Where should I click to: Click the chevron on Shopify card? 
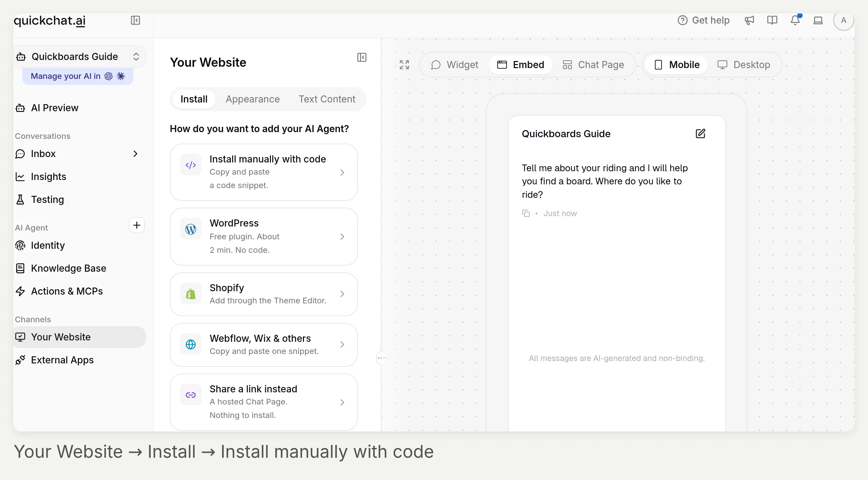342,294
